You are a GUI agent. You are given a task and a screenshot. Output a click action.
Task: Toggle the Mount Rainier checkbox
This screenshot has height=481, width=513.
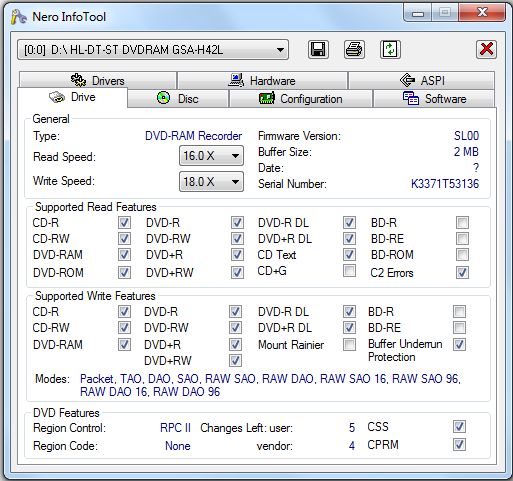(x=349, y=345)
